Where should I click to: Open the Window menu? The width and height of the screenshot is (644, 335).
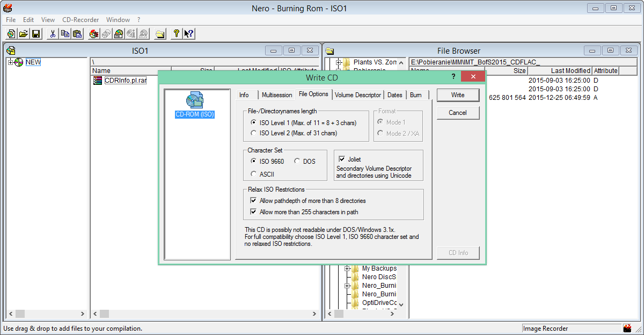tap(118, 20)
